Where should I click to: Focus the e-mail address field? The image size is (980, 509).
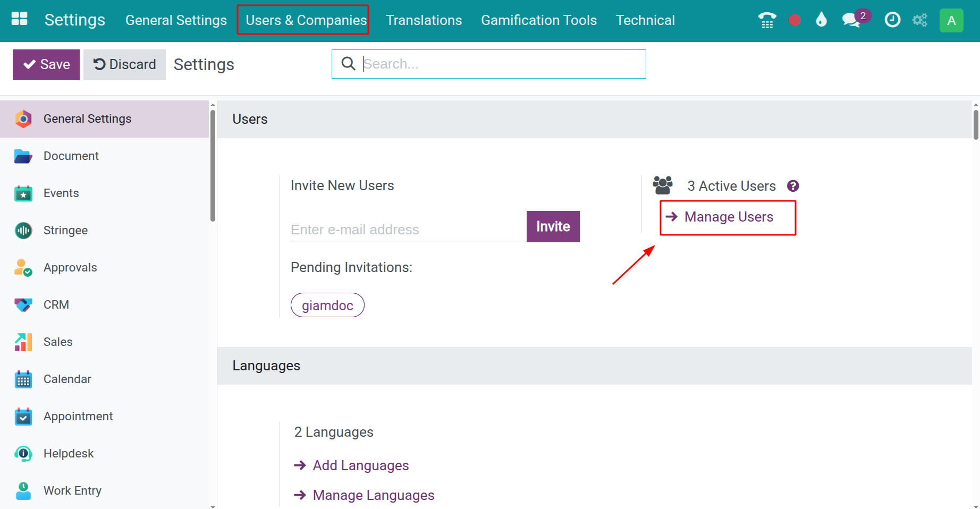tap(407, 230)
